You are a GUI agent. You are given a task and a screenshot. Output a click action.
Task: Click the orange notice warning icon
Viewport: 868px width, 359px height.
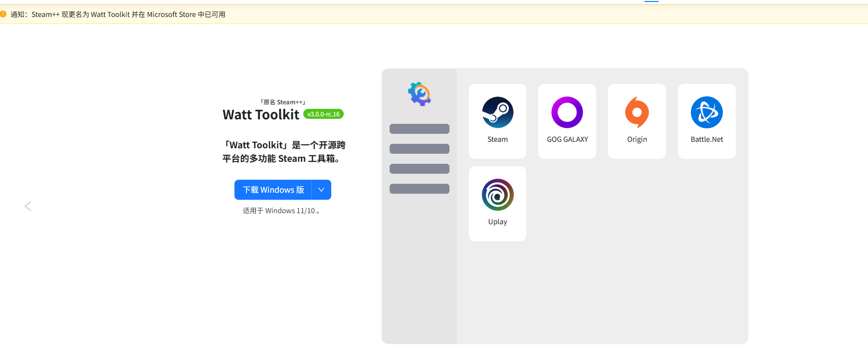[x=3, y=14]
